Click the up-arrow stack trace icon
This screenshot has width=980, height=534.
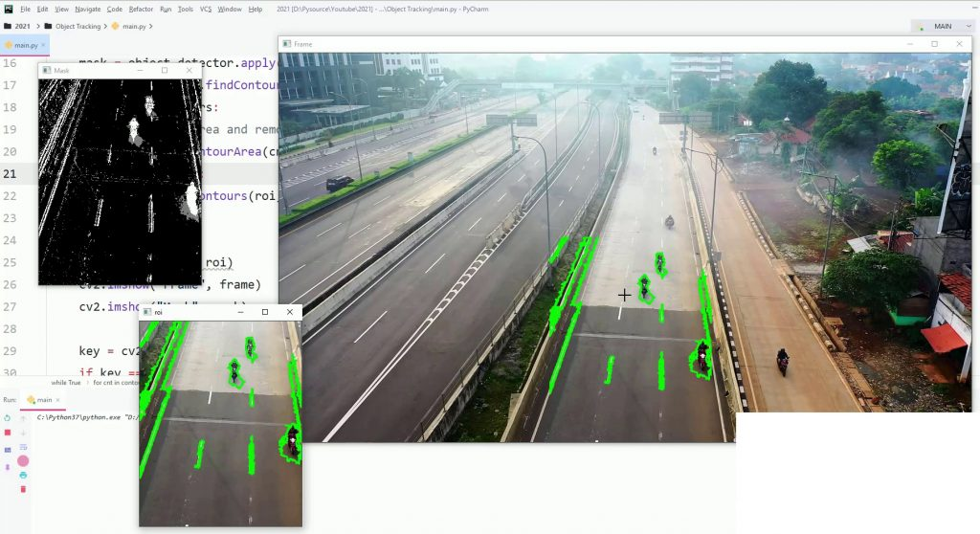(23, 418)
